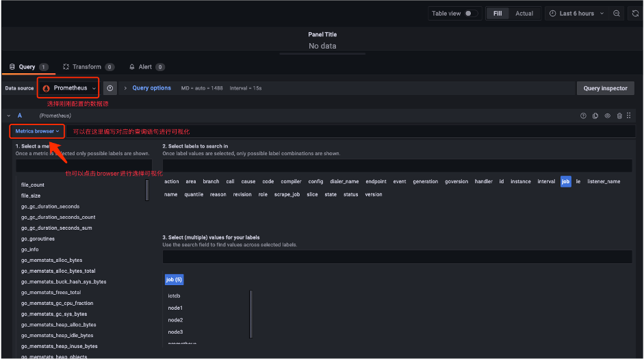Image resolution: width=644 pixels, height=359 pixels.
Task: Click the zoom out time range icon
Action: (x=617, y=14)
